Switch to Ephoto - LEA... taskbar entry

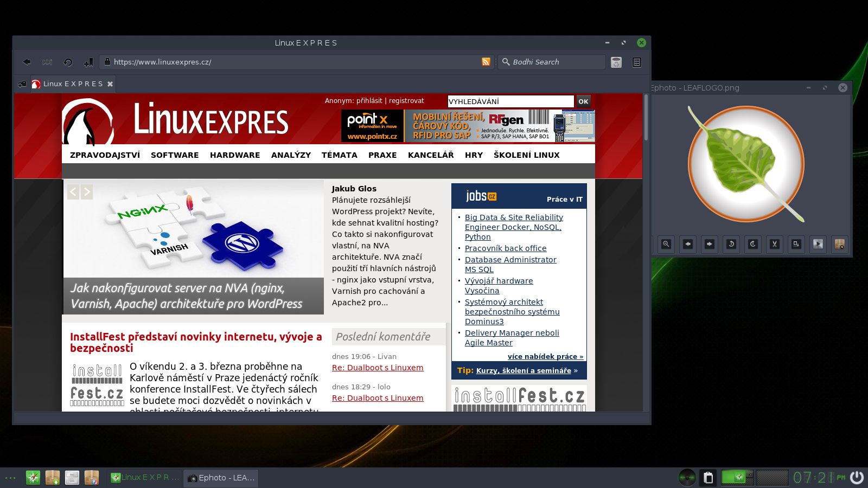click(221, 478)
